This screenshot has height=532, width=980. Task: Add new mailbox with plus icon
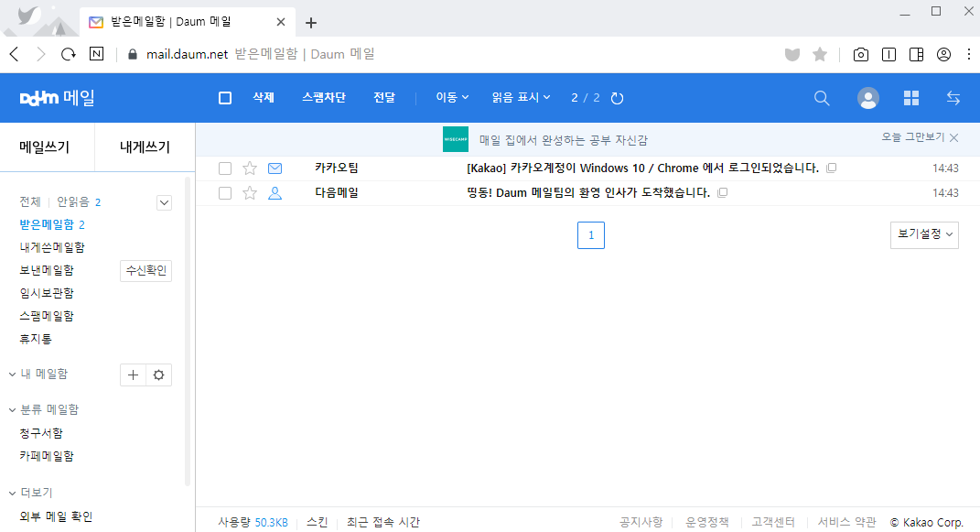tap(133, 375)
